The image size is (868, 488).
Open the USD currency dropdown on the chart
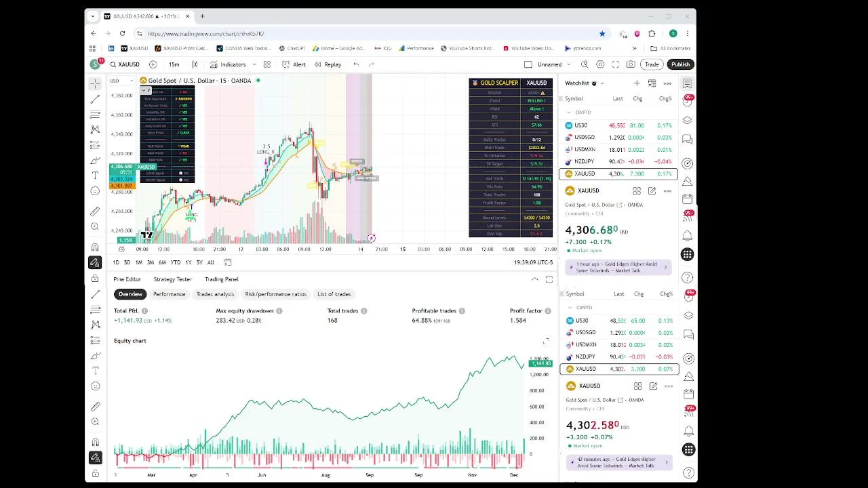click(x=122, y=81)
